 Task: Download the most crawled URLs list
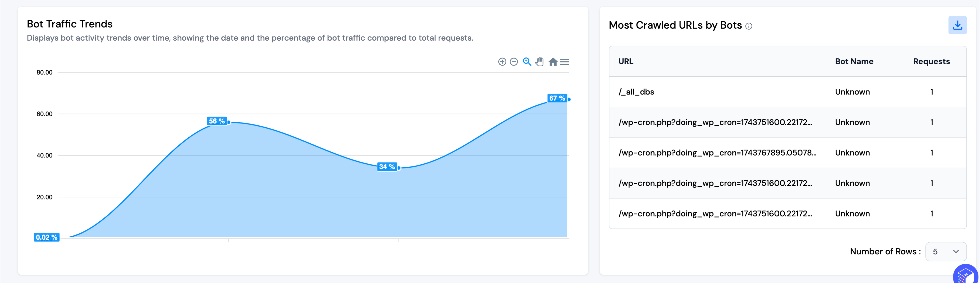[x=957, y=25]
